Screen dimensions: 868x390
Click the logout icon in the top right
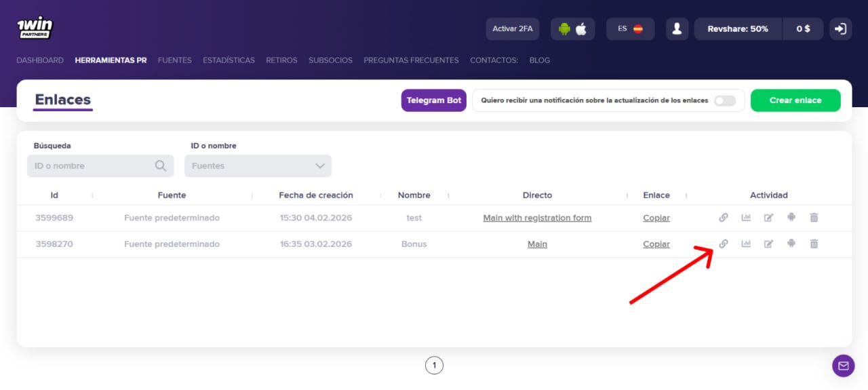[841, 29]
